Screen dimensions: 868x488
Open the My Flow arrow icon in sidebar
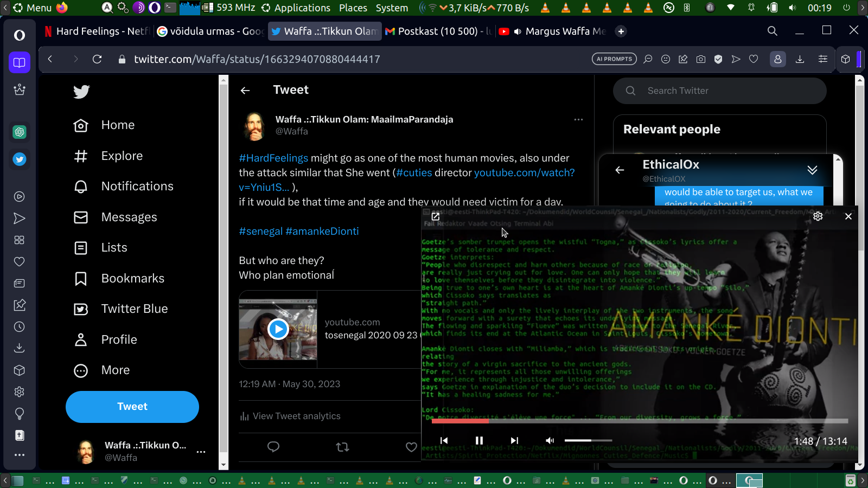[x=20, y=219]
